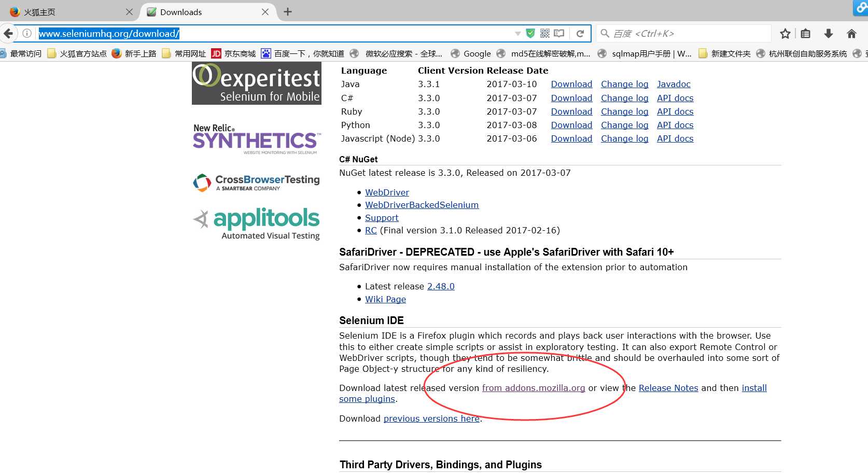Expand the URL history dropdown arrow
The height and width of the screenshot is (475, 868).
pos(517,34)
